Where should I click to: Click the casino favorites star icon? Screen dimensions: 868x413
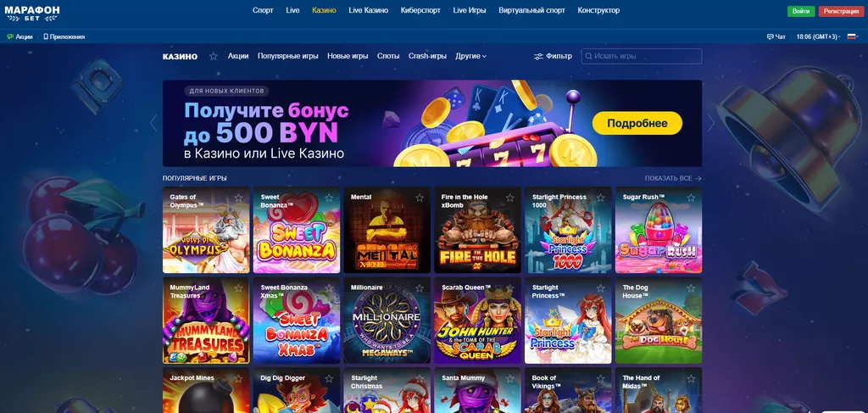pyautogui.click(x=213, y=56)
